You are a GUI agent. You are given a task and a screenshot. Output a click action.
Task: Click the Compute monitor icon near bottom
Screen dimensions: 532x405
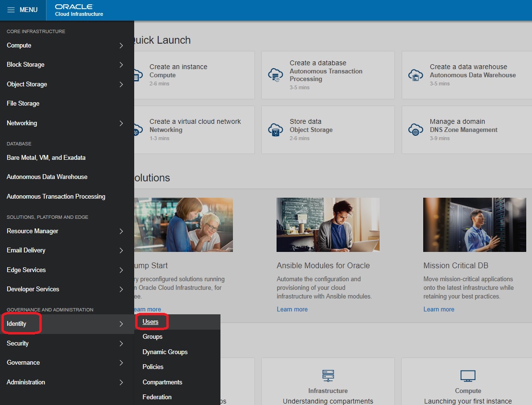tap(467, 376)
